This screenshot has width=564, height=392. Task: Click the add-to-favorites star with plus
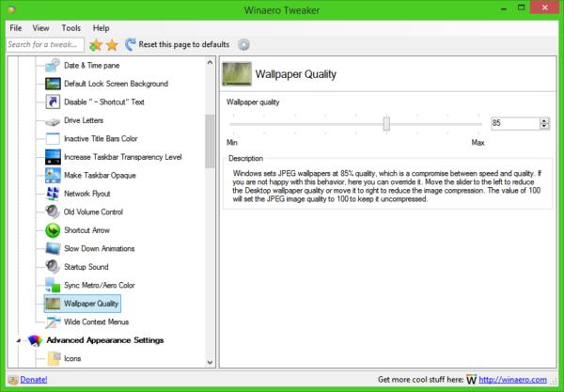click(x=96, y=45)
